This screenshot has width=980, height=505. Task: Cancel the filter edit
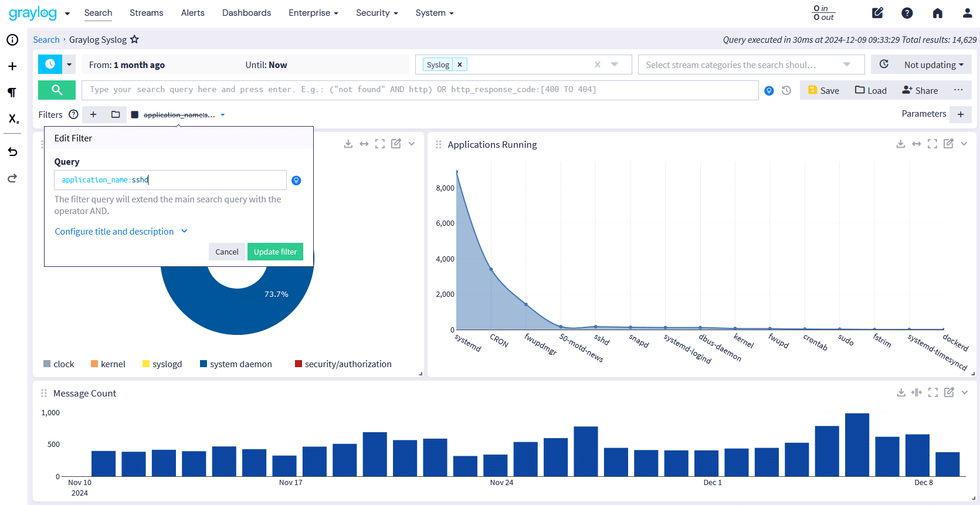tap(226, 252)
